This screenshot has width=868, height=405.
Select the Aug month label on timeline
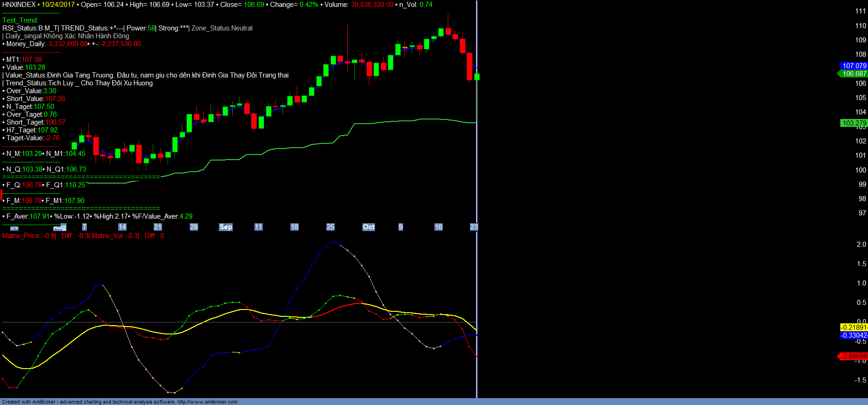[60, 227]
